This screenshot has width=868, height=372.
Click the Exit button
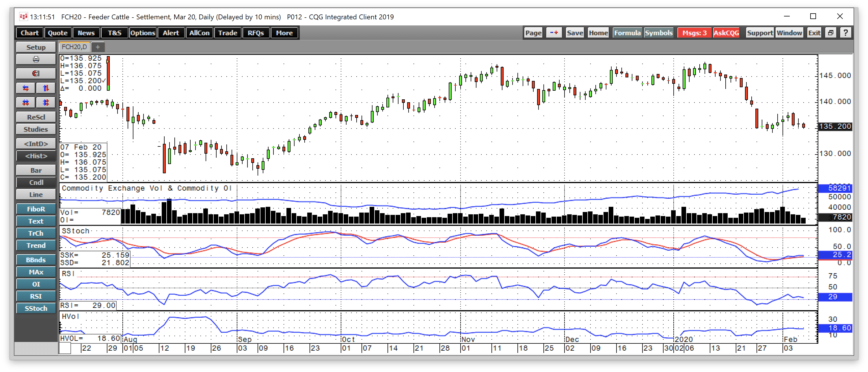[x=814, y=33]
